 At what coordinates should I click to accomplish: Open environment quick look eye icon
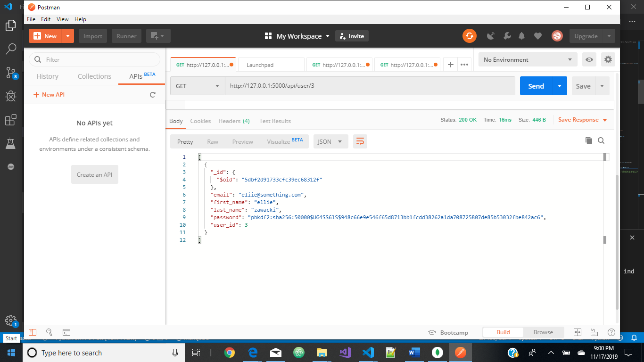589,59
